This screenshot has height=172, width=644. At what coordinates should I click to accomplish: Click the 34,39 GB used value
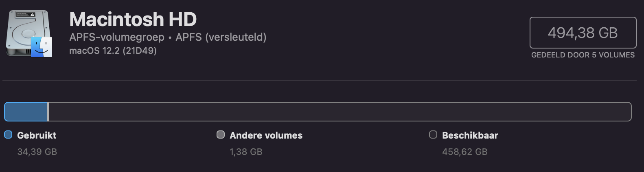37,152
